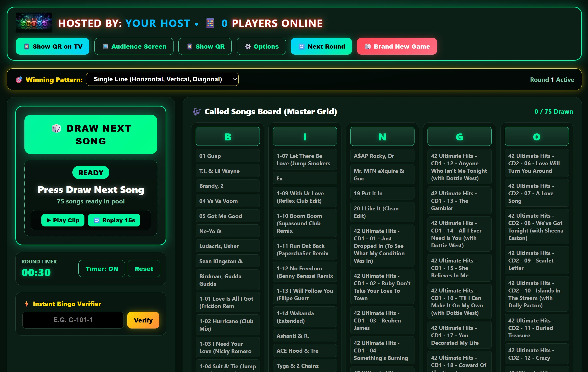Viewport: 588px width, 372px height.
Task: Click 'CD2 - 09 - Scarlet Letter' cell
Action: 536,260
